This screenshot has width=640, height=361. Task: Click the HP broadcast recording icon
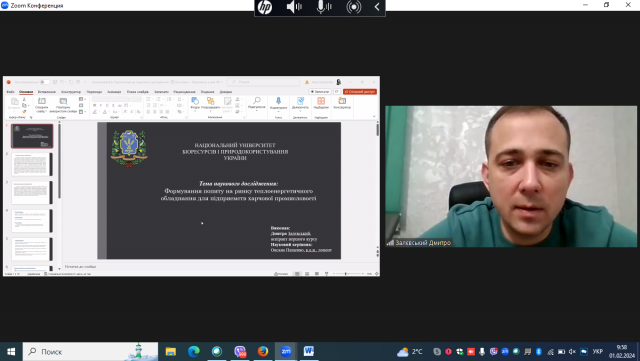tap(353, 7)
